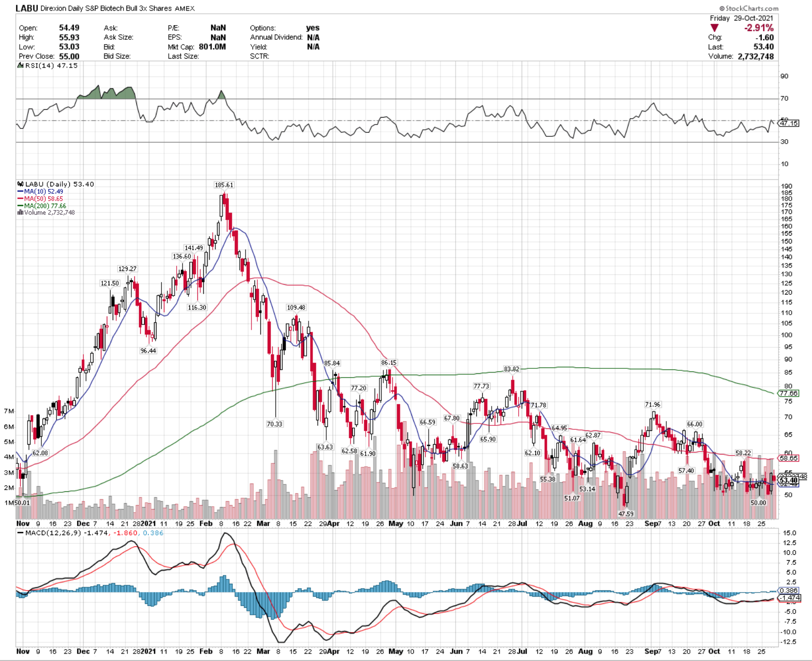
Task: Click the 63.63 low price label
Action: click(x=325, y=447)
